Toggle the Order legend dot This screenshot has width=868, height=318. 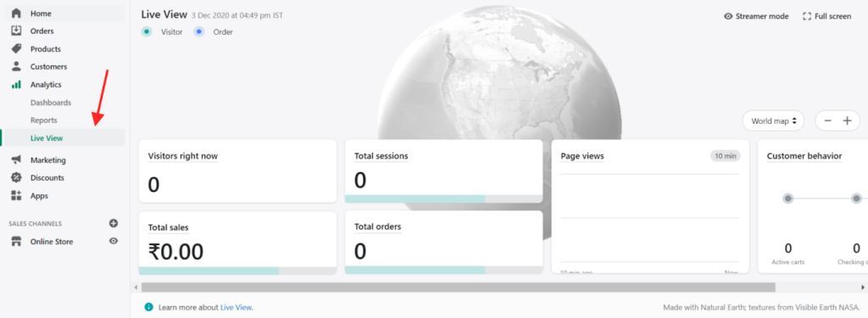pos(198,31)
